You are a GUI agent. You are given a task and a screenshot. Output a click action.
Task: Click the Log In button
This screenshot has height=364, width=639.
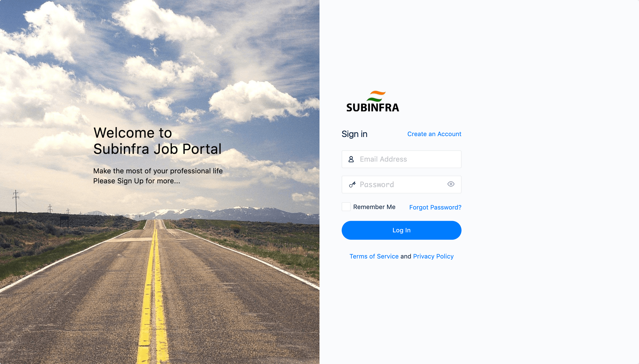coord(401,230)
